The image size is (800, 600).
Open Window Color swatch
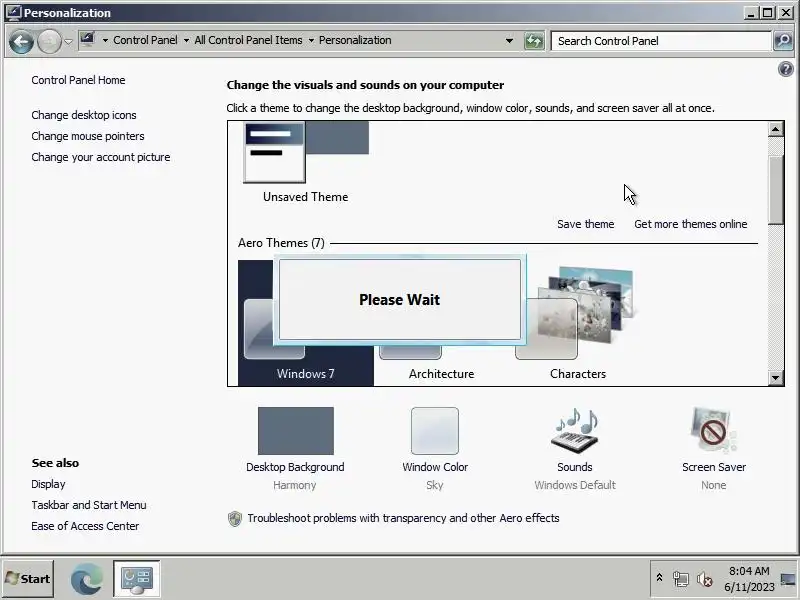(x=435, y=431)
